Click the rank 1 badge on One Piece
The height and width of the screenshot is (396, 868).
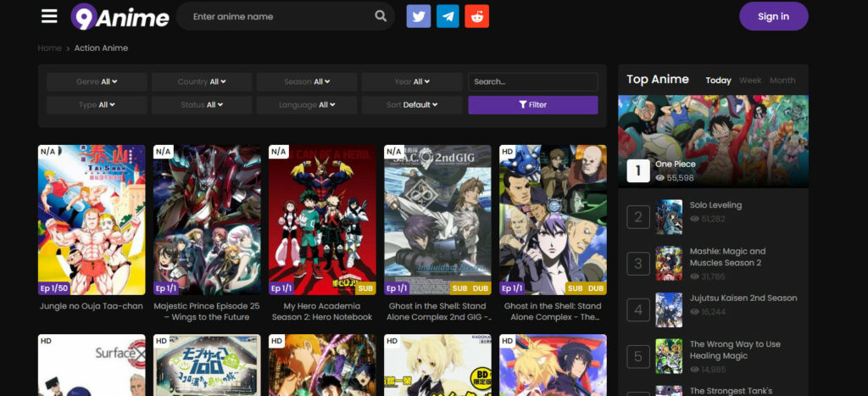(638, 171)
